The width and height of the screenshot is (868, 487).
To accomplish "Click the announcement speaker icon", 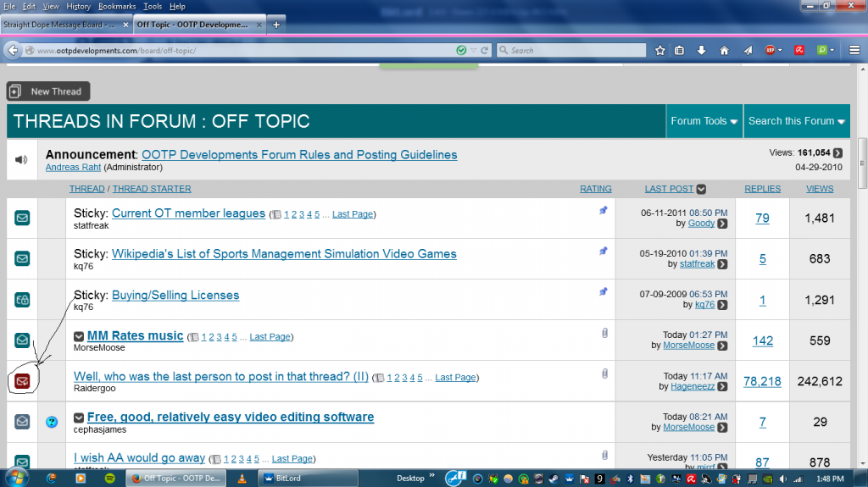I will point(21,160).
